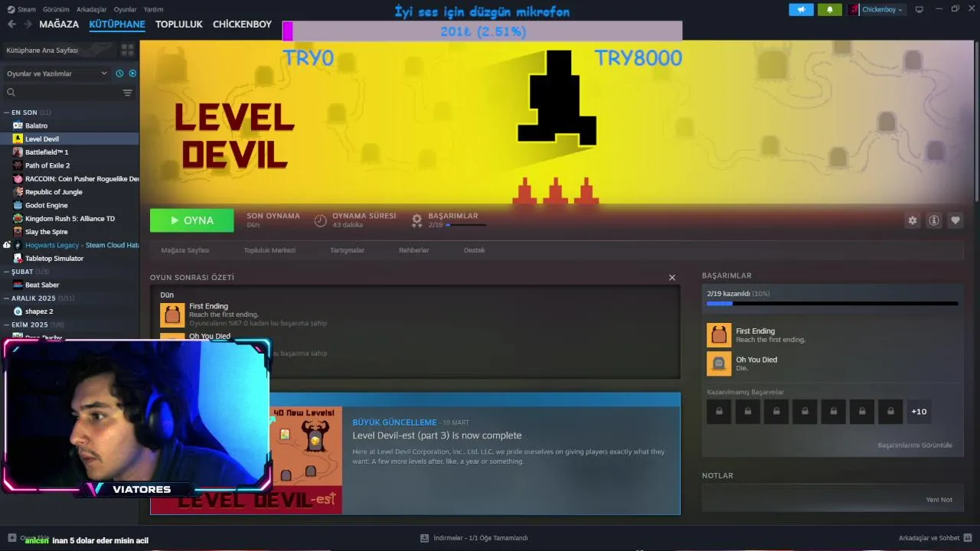Click the Chickenboy profile avatar
980x551 pixels.
tap(854, 9)
